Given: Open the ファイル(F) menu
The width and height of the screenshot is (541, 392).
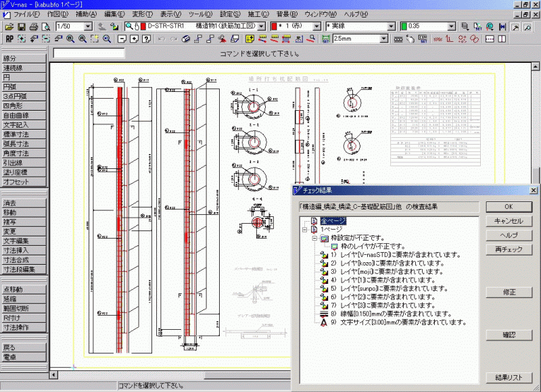Looking at the screenshot, I should coord(26,14).
